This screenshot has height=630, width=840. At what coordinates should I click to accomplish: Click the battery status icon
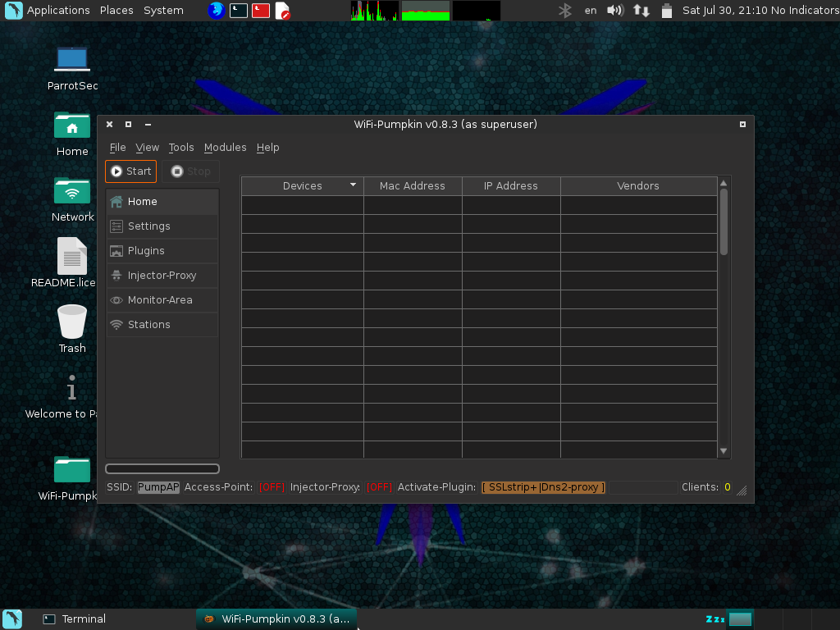tap(666, 10)
